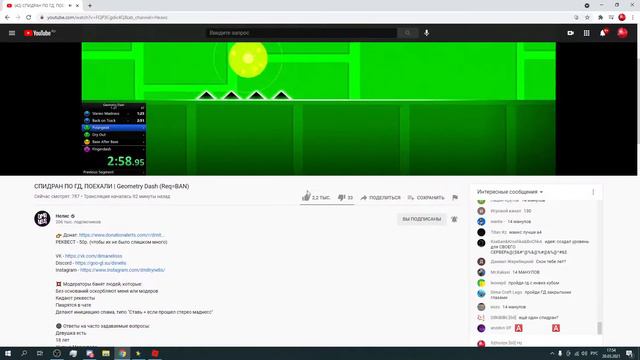Click the search input field
Screen dimensions: 640x360
[x=301, y=33]
